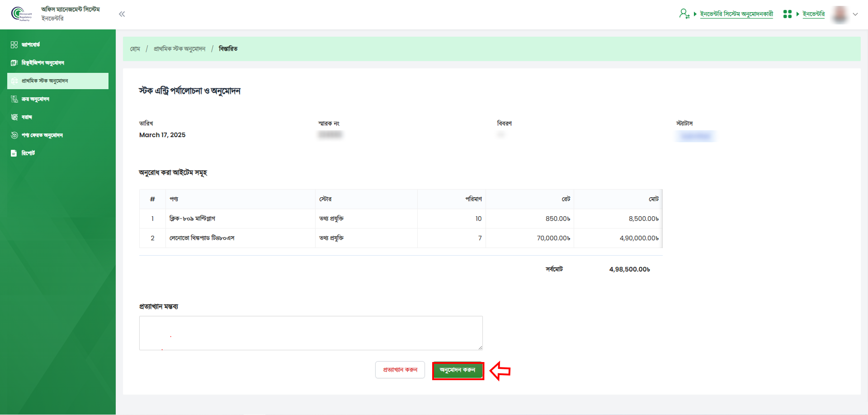Go to হোম breadcrumb link
868x415 pixels.
[135, 49]
